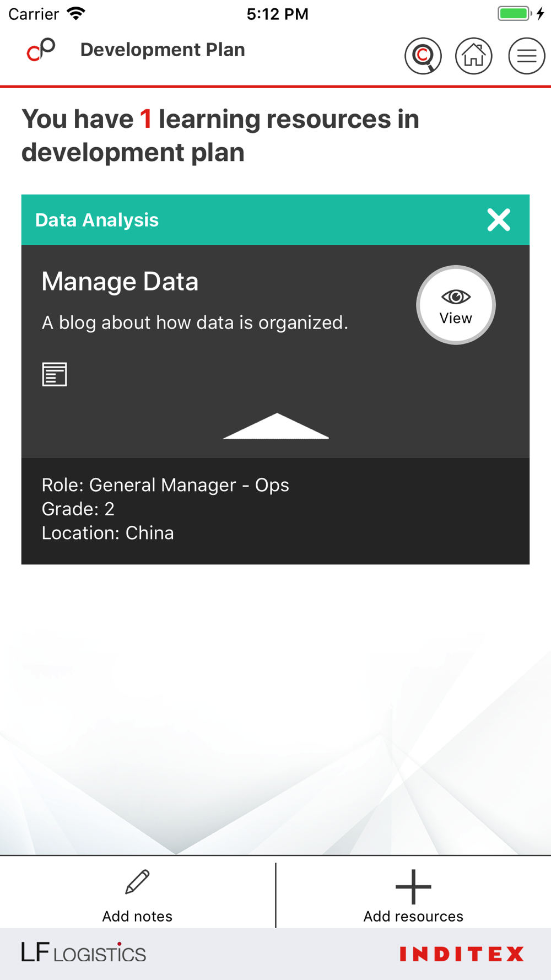Select the Add notes label
The image size is (551, 980).
[x=137, y=916]
